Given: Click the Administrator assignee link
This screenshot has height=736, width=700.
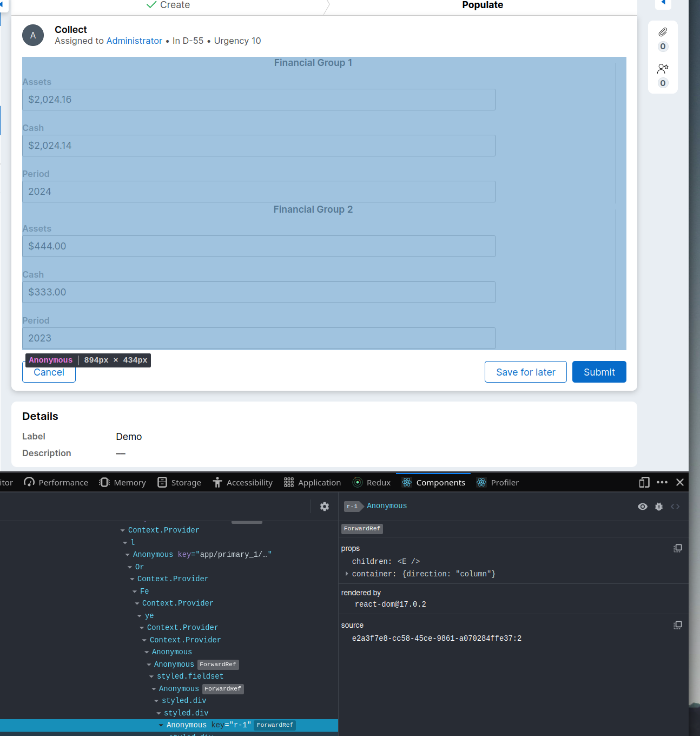Looking at the screenshot, I should [134, 41].
